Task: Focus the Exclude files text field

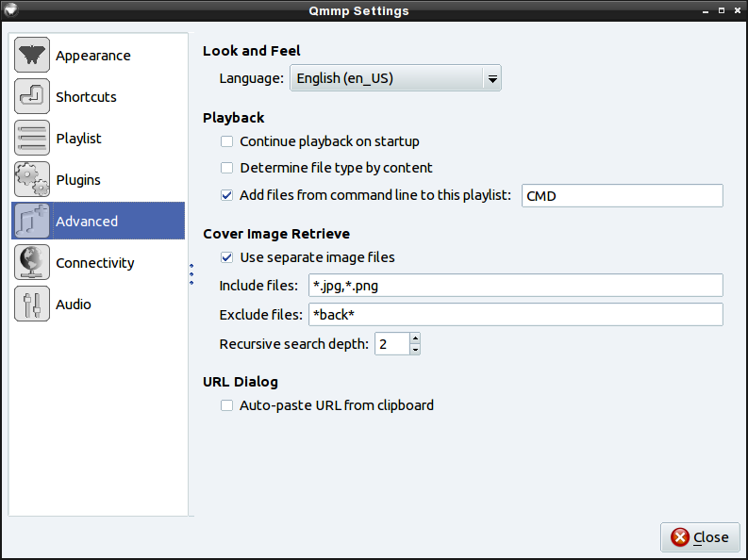Action: click(x=516, y=315)
